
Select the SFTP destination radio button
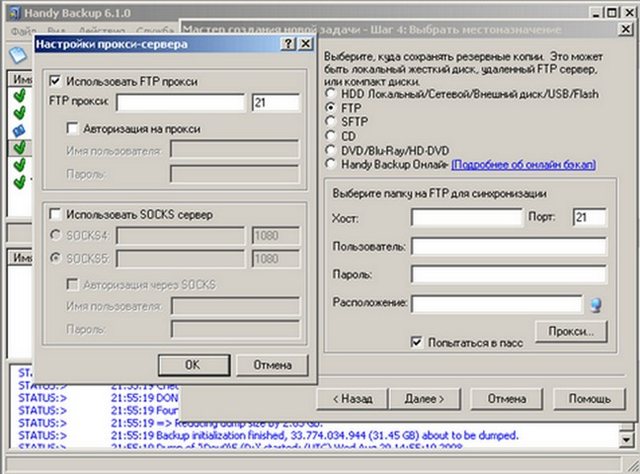pos(330,121)
